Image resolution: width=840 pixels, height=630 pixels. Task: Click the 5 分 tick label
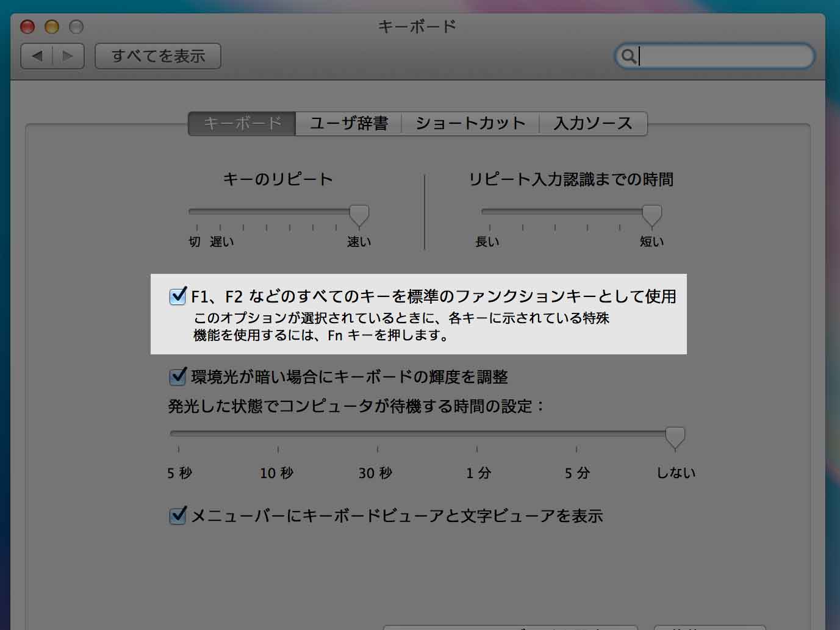pos(577,473)
